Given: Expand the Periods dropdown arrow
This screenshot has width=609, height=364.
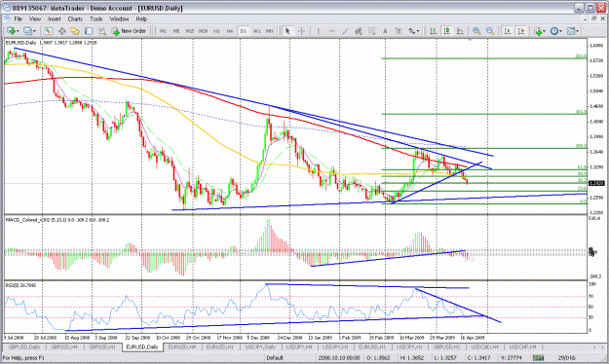Looking at the screenshot, I should (561, 31).
